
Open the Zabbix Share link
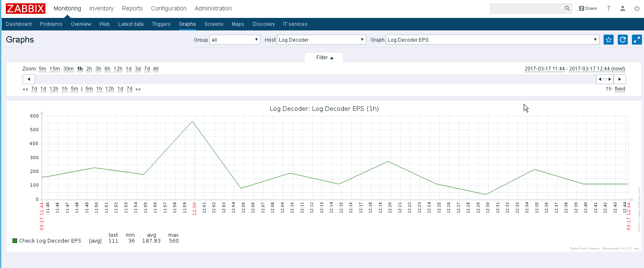click(x=587, y=8)
